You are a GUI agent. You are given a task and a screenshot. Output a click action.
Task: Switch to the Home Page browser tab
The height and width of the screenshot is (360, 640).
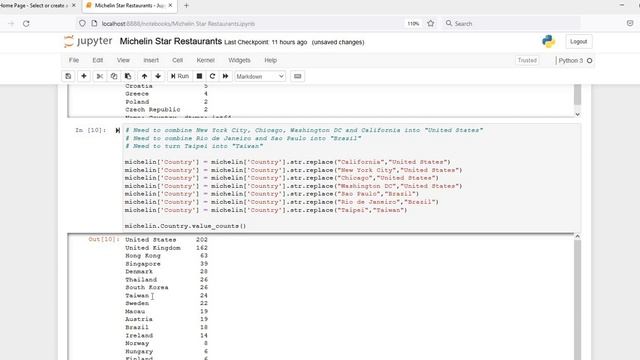pos(33,6)
